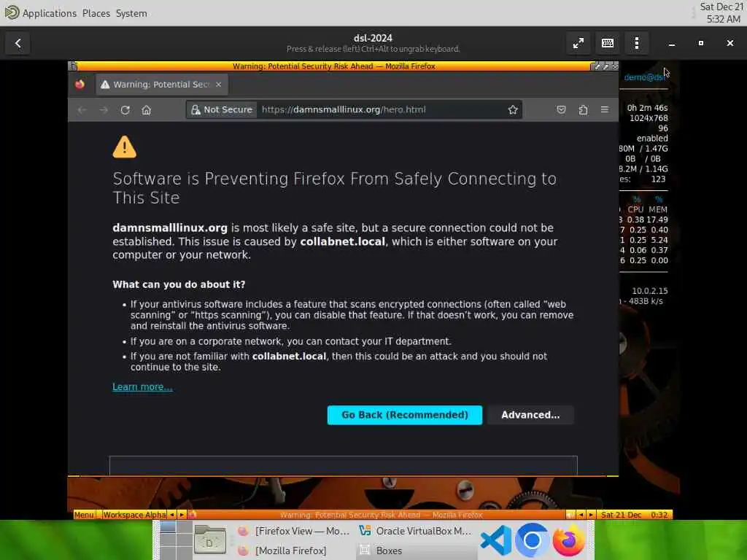747x560 pixels.
Task: Open the workspace switcher grid
Action: [176, 540]
